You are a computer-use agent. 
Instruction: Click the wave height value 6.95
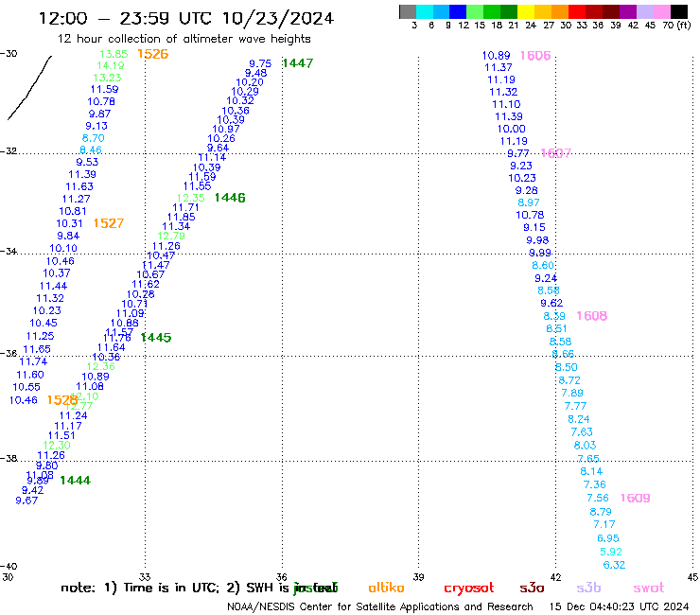(x=608, y=538)
